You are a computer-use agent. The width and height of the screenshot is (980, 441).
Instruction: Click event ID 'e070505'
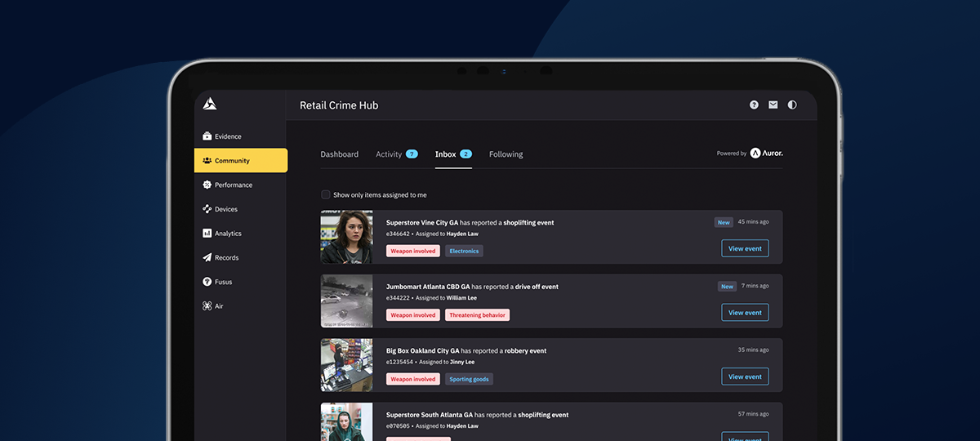pyautogui.click(x=398, y=426)
